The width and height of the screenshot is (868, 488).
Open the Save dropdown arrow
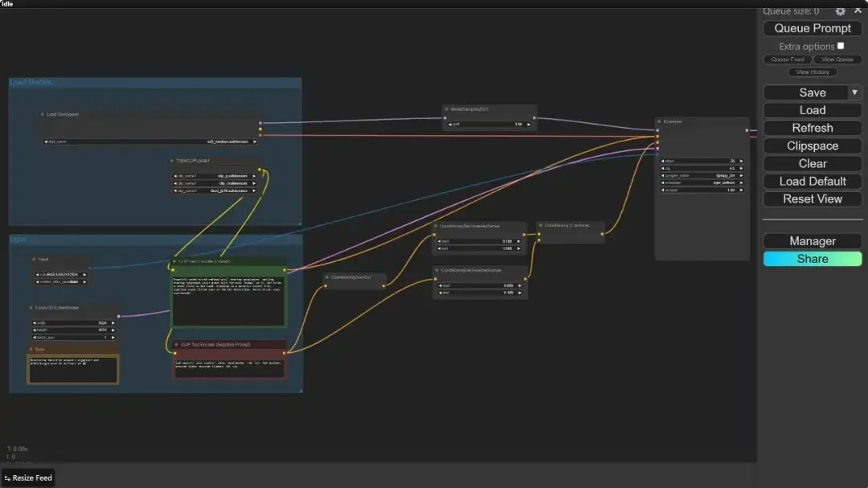tap(854, 92)
